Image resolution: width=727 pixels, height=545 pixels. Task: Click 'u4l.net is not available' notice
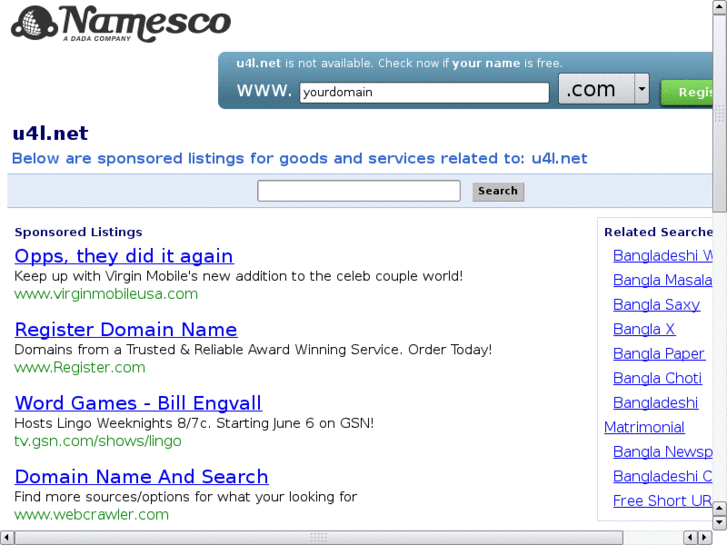click(x=399, y=63)
